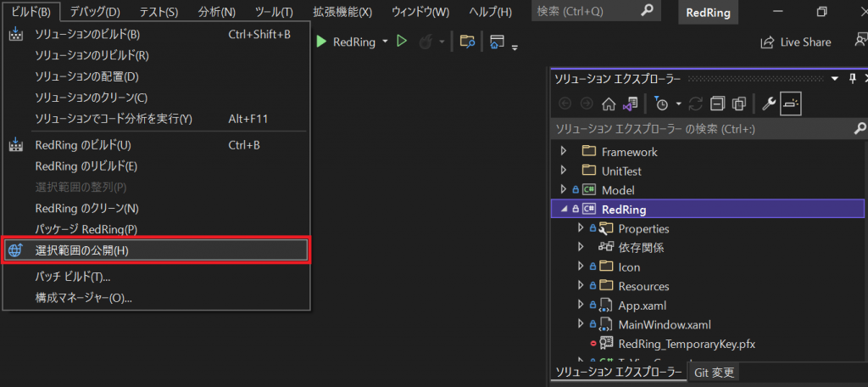The height and width of the screenshot is (387, 868).
Task: Open the 拡張機能(X) menu
Action: pos(342,11)
